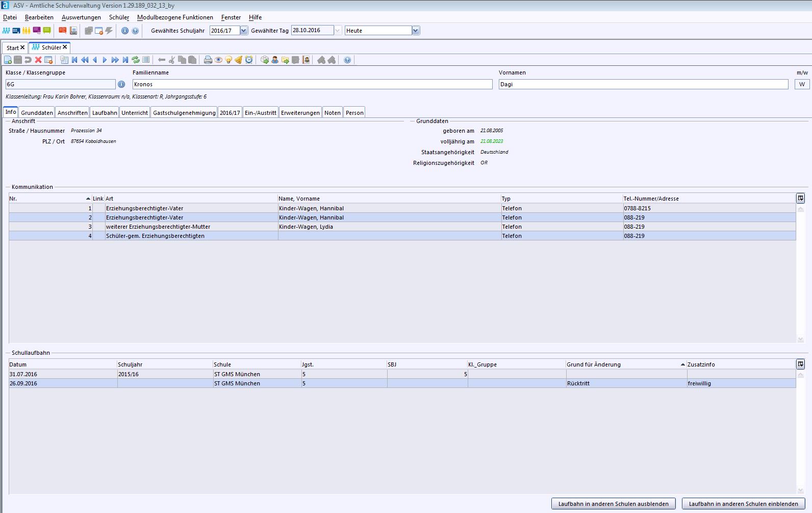Click the light bulb icon

coord(229,60)
